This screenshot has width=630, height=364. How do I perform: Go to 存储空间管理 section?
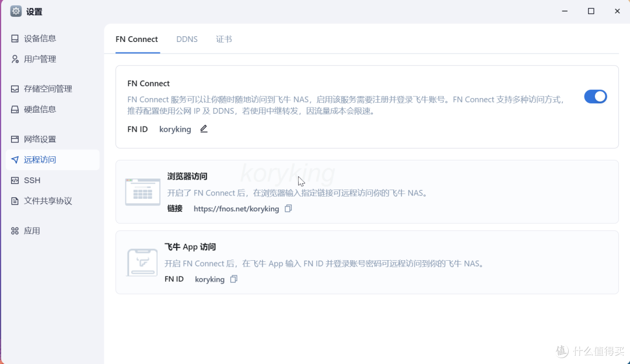coord(52,89)
